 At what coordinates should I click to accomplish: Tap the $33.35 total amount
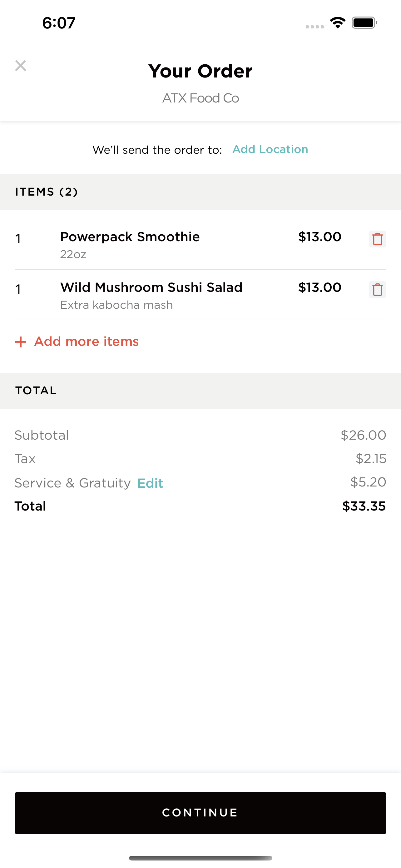364,506
